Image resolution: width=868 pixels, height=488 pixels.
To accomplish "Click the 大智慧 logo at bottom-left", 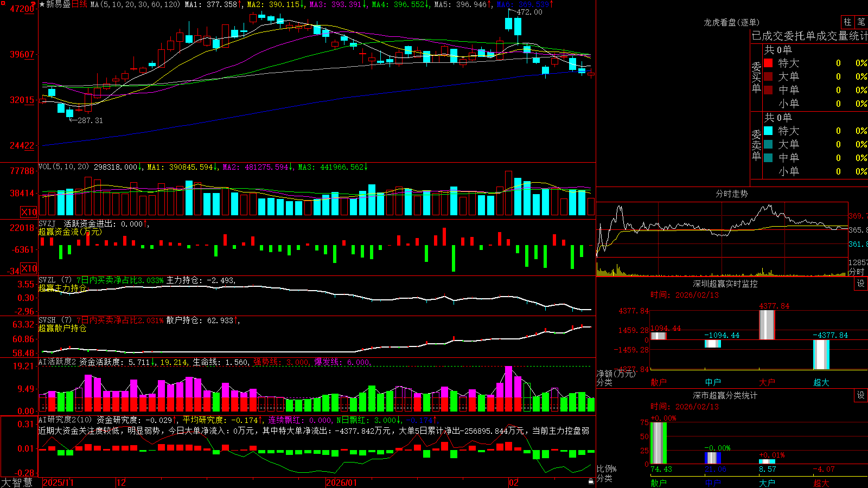I will [17, 483].
